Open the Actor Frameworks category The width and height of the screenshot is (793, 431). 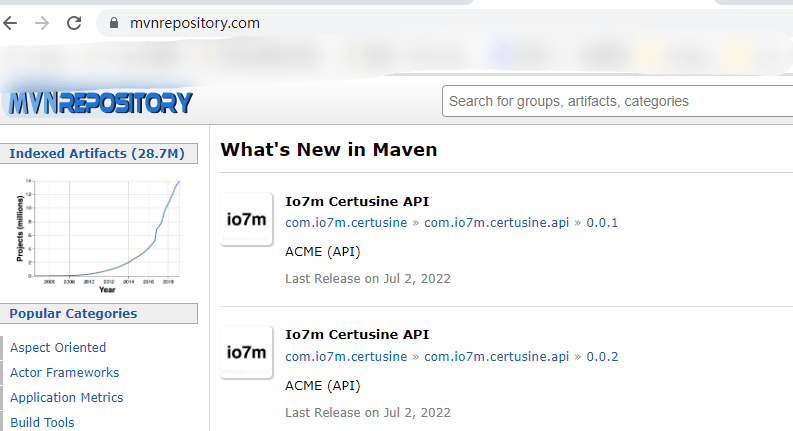coord(65,373)
